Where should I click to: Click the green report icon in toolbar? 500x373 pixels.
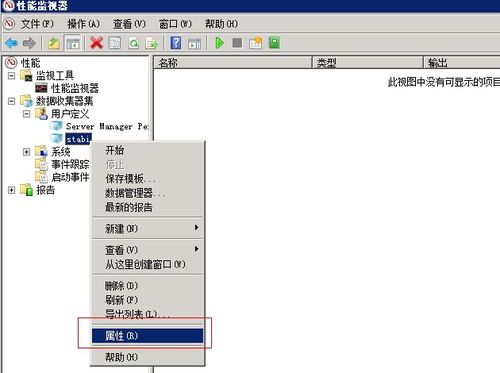[x=274, y=43]
